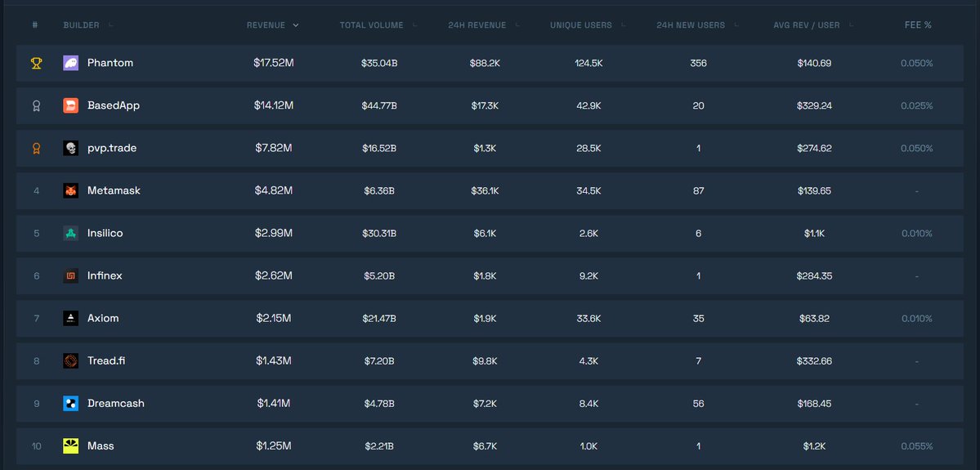This screenshot has width=980, height=470.
Task: Click unique users 33.6K for Axiom
Action: tap(588, 318)
